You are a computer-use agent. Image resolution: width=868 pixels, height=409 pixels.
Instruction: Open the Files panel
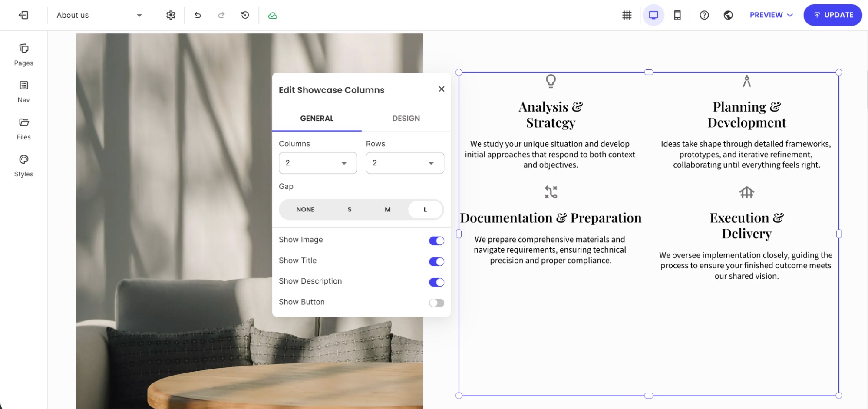(x=23, y=129)
